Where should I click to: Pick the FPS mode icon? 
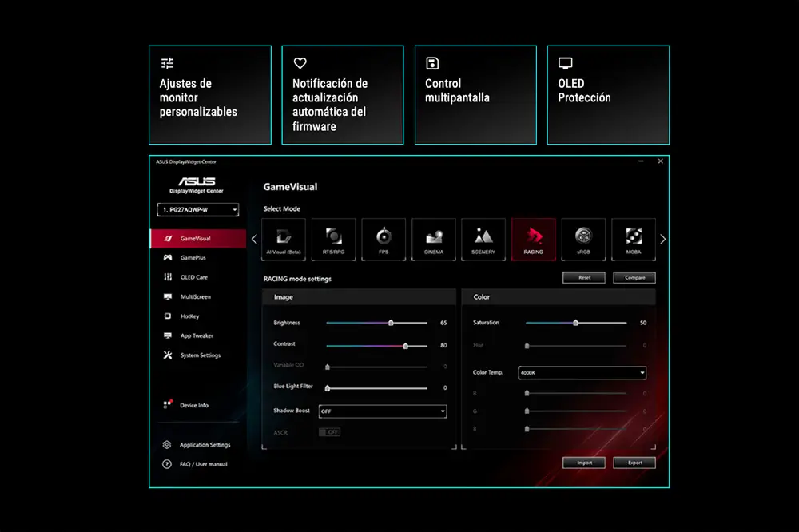[x=384, y=240]
